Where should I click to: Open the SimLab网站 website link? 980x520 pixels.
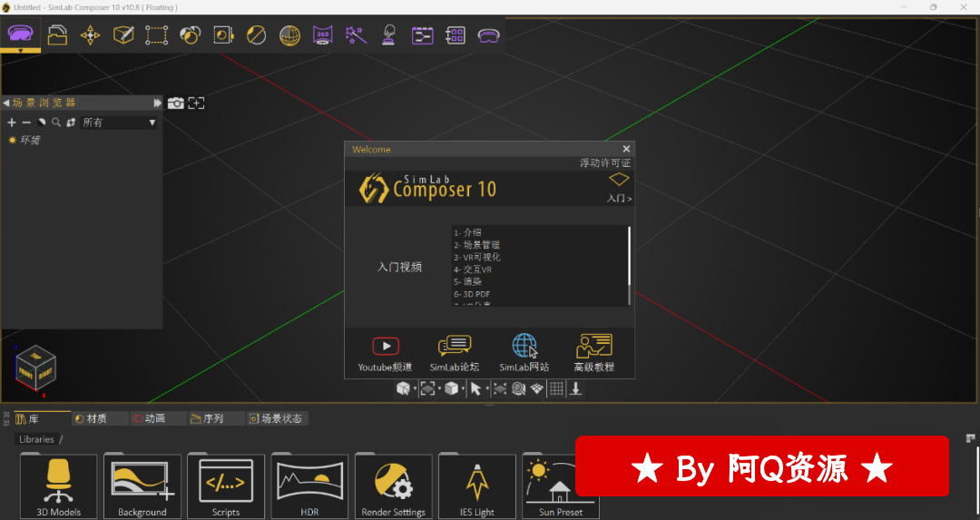tap(524, 354)
